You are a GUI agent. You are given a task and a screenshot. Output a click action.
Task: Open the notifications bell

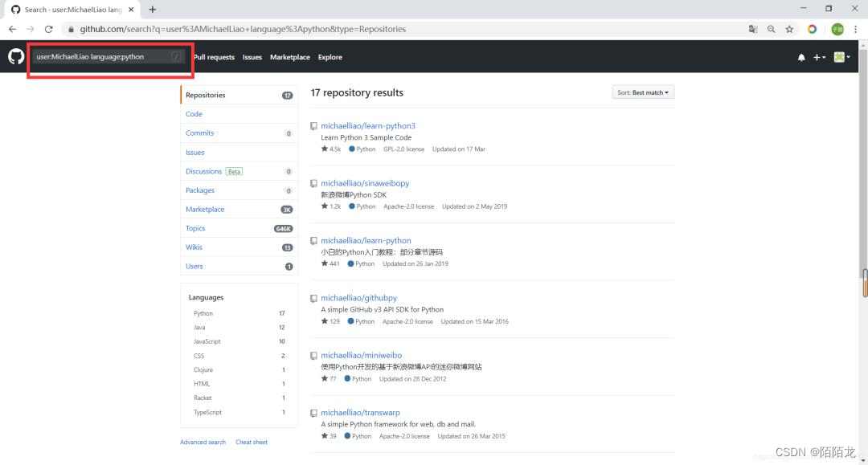point(801,57)
